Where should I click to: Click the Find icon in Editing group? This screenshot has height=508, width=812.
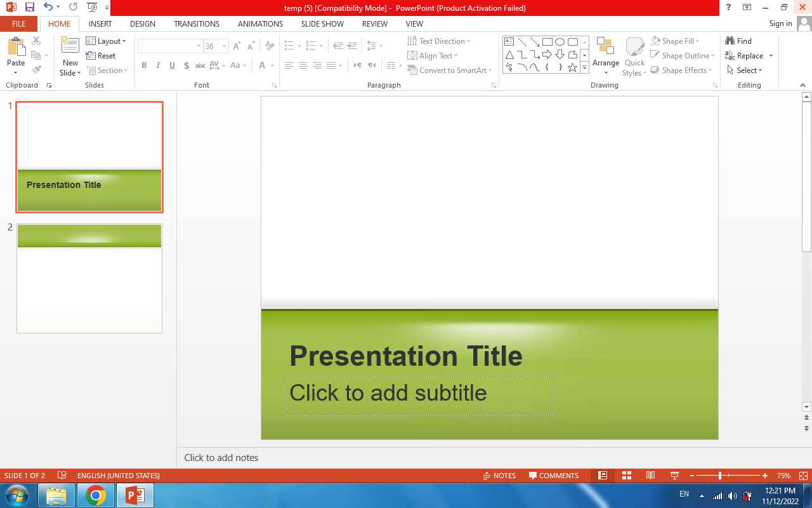point(738,41)
